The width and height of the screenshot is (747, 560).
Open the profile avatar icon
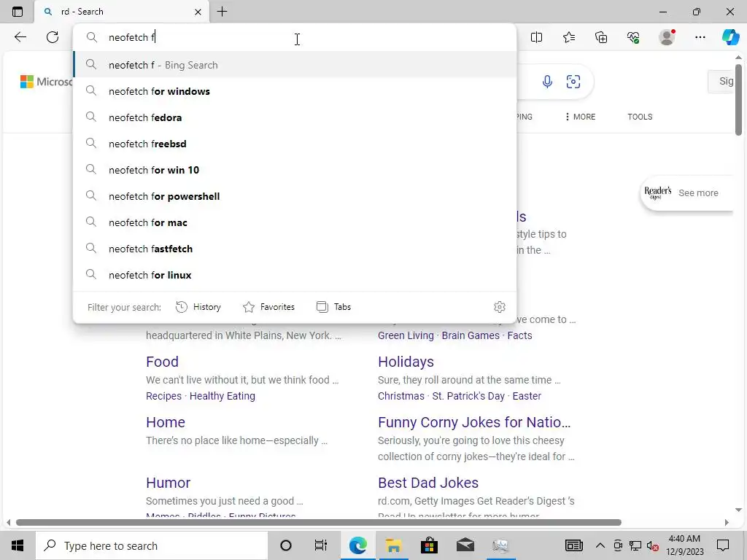667,37
